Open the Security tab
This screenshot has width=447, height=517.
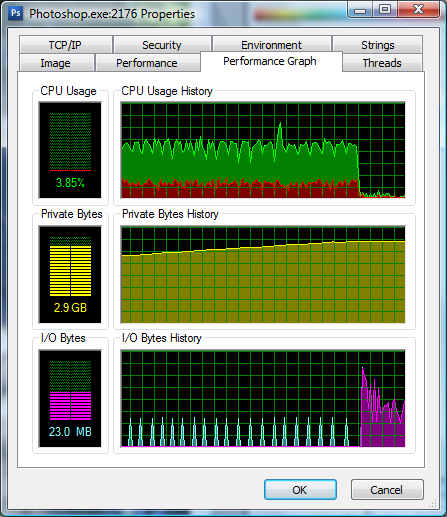click(162, 45)
